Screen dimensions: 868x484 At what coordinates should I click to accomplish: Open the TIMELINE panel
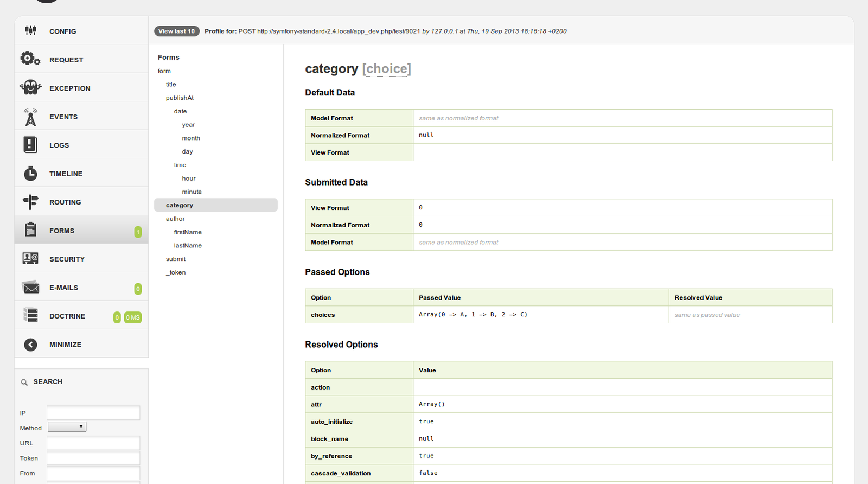click(81, 173)
